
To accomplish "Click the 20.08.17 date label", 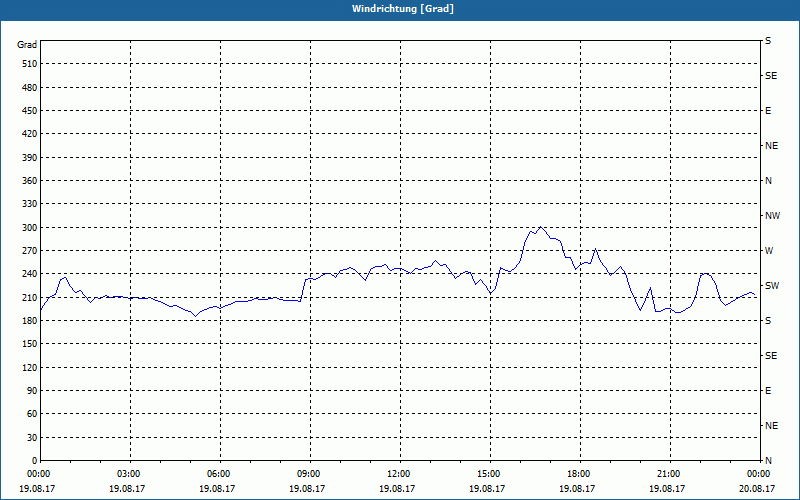I will tap(757, 488).
